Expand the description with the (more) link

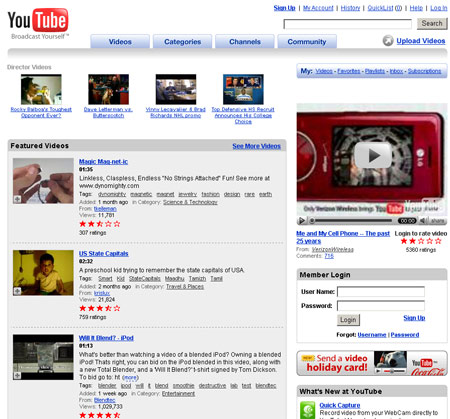pos(130,377)
